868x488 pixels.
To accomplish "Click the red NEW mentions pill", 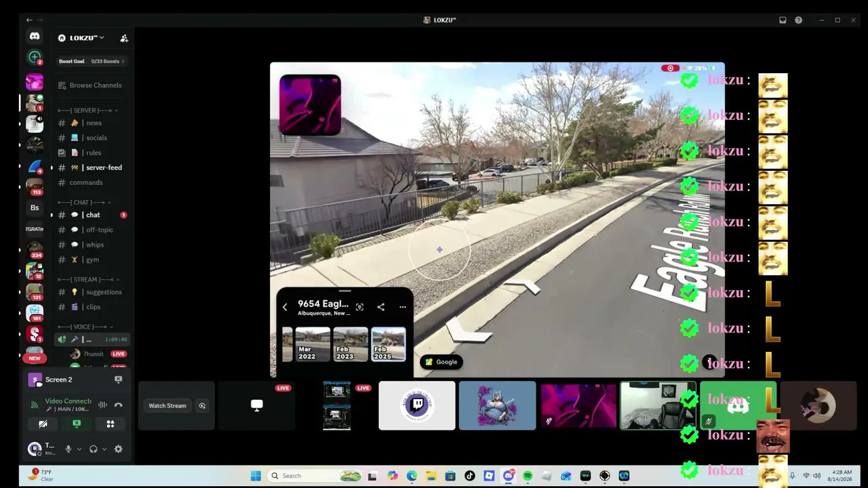I will (x=35, y=358).
